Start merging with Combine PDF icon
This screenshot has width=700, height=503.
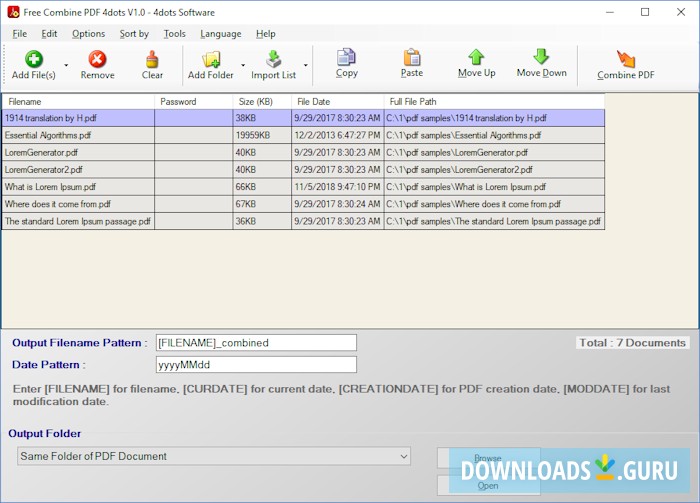pos(626,59)
